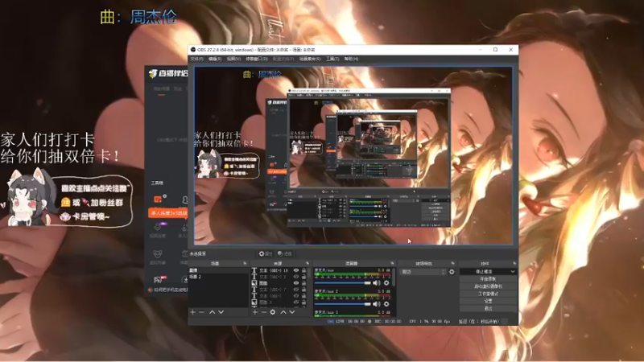Viewport: 644px width, 362px height.
Task: Pop out the 混音器 dock using its header icon
Action: (392, 264)
